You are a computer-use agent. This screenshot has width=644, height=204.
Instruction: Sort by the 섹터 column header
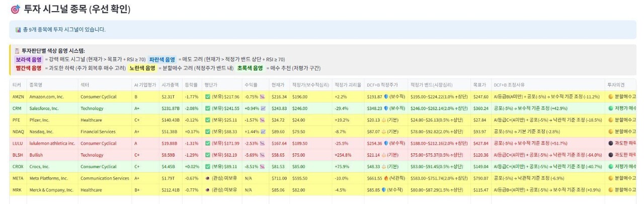104,85
